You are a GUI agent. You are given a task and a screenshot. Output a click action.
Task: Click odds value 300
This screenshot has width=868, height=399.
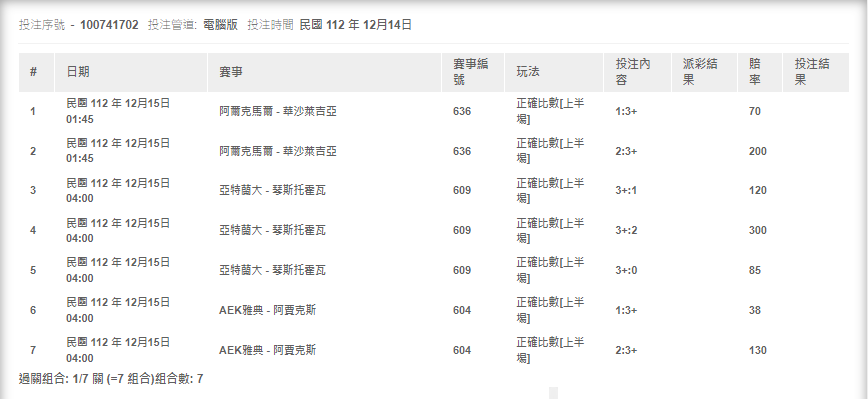click(757, 230)
